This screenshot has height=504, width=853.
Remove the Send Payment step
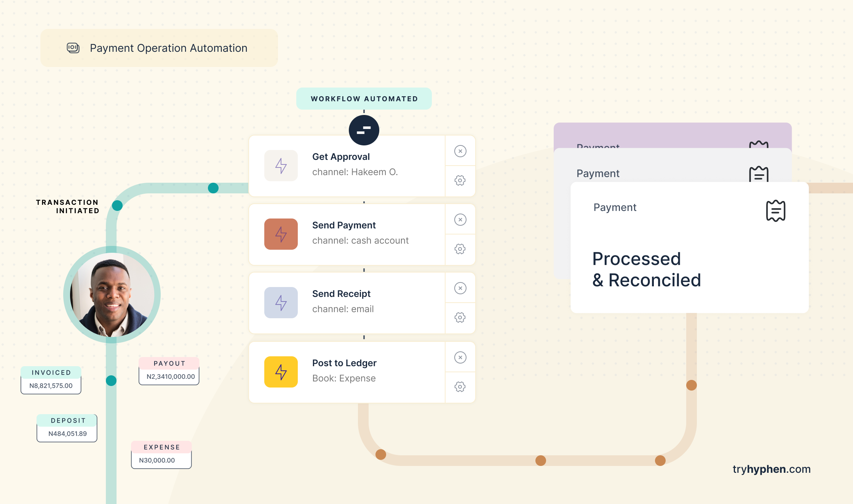coord(460,220)
